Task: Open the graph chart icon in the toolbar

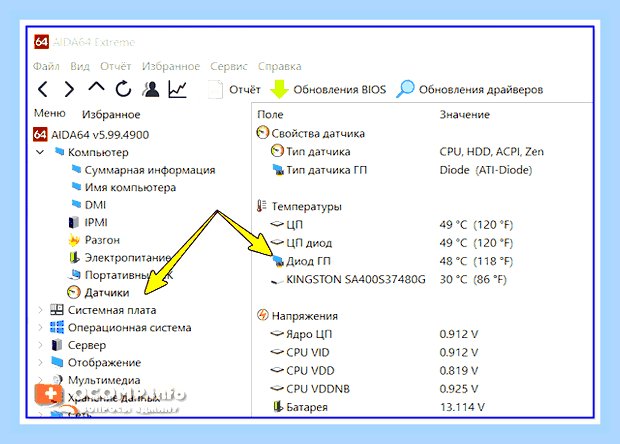Action: 177,89
